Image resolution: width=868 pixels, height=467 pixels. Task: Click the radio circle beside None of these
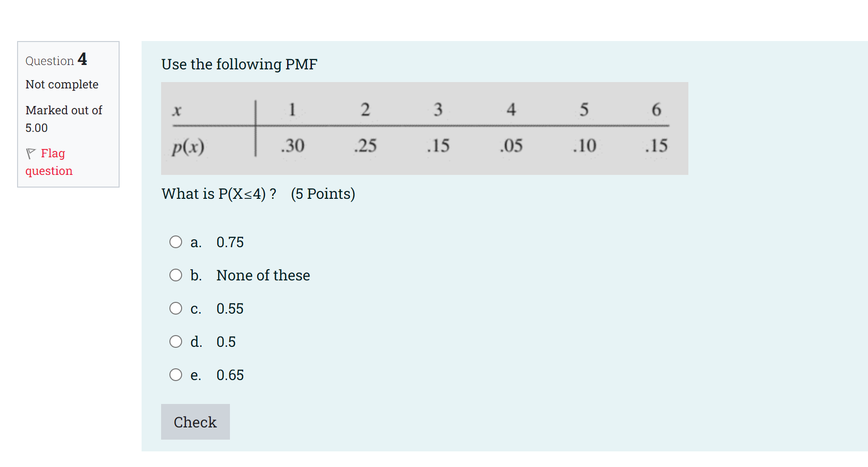pyautogui.click(x=175, y=275)
